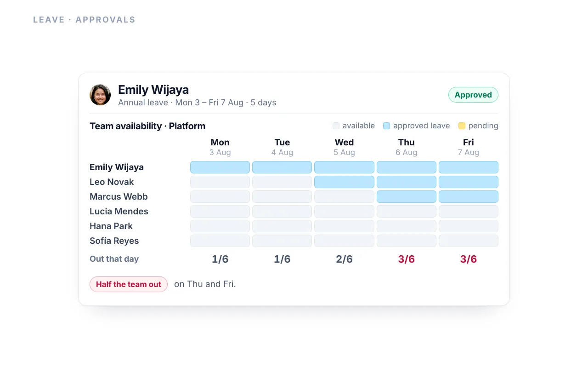Click Marcus Webb's Wednesday available cell
This screenshot has height=368, width=588.
pos(344,196)
